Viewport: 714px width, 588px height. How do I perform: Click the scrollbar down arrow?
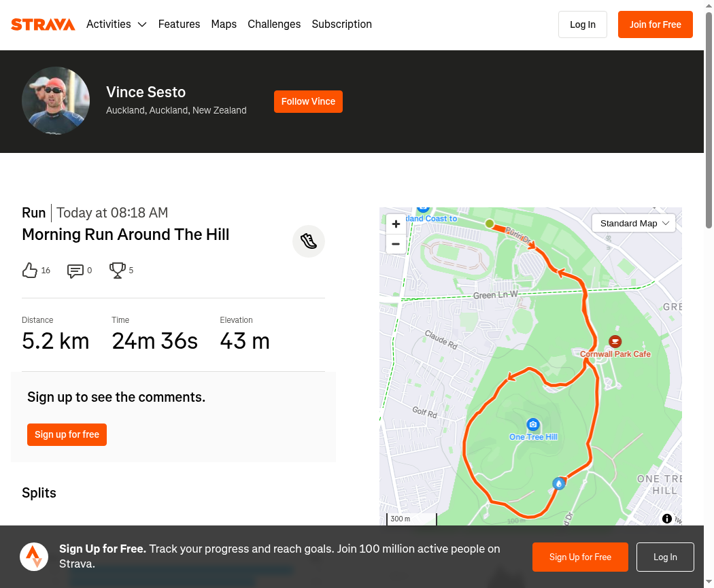709,582
